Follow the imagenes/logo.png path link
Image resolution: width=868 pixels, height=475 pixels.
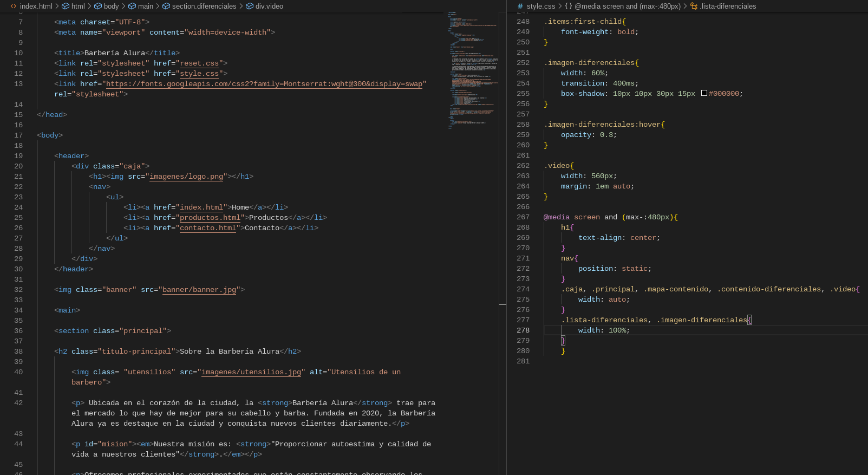(x=186, y=177)
